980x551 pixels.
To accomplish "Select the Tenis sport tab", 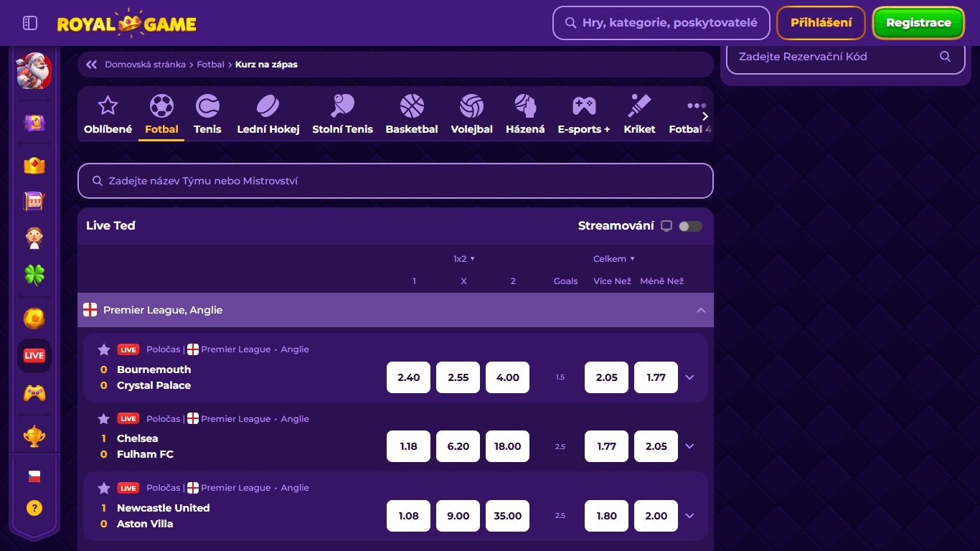I will click(207, 115).
